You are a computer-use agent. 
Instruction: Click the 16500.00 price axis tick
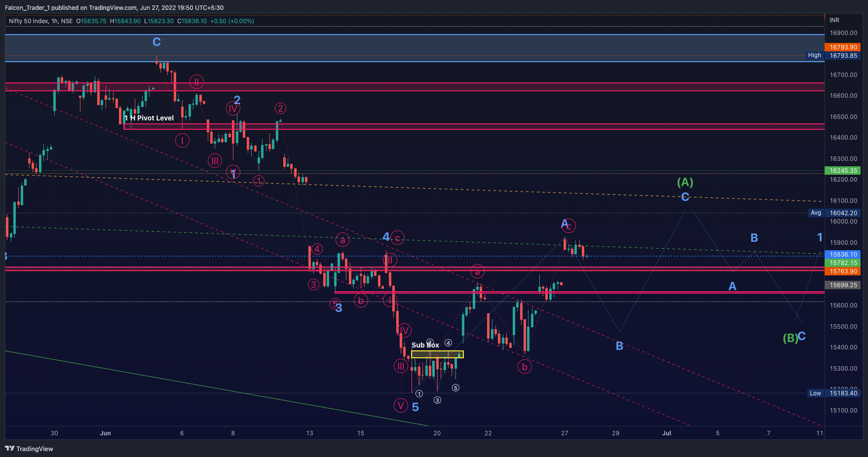[x=843, y=117]
